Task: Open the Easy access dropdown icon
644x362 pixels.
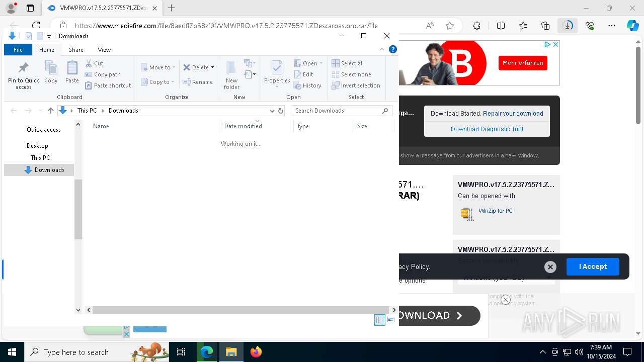Action: [x=250, y=74]
